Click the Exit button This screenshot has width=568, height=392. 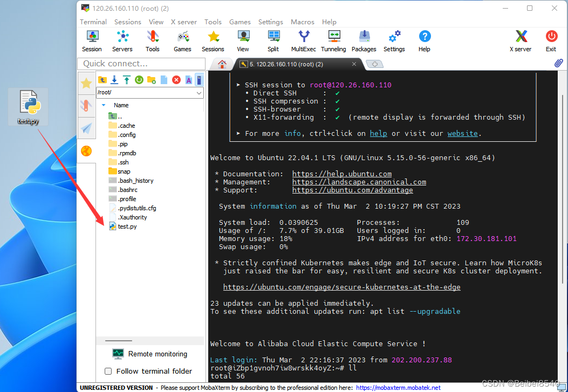[x=551, y=41]
